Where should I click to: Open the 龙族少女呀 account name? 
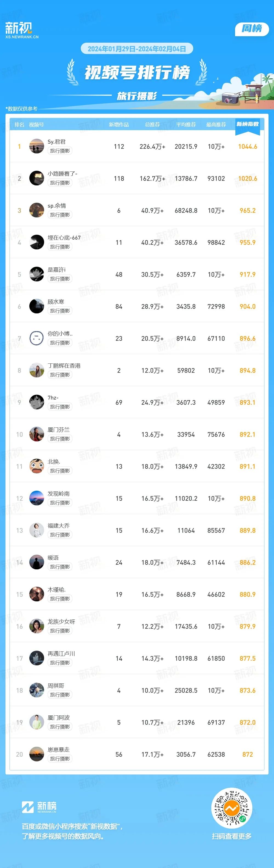click(61, 622)
